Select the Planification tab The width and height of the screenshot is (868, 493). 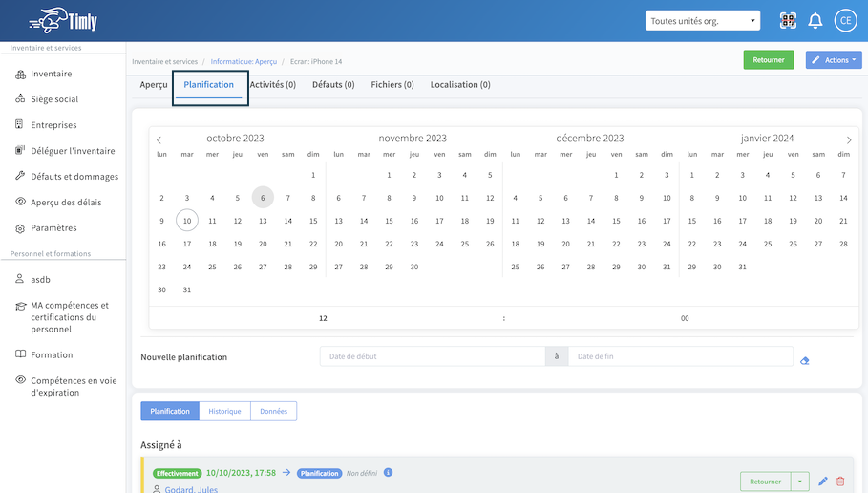[x=209, y=85]
